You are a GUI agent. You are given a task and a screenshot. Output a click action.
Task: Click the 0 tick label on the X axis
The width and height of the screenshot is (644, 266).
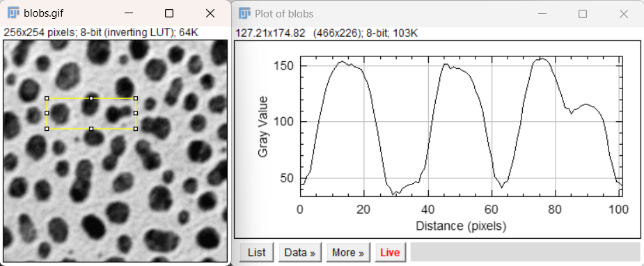coord(300,210)
